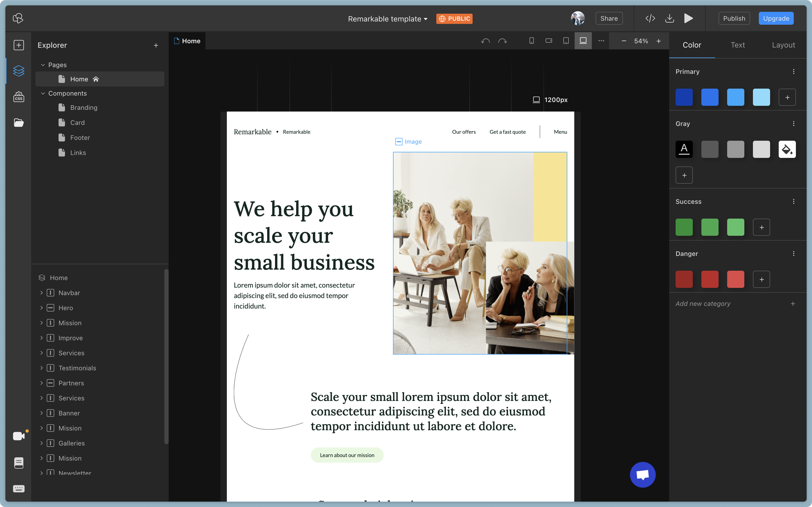Select the darkest red Danger swatch
The image size is (812, 507).
click(x=684, y=279)
